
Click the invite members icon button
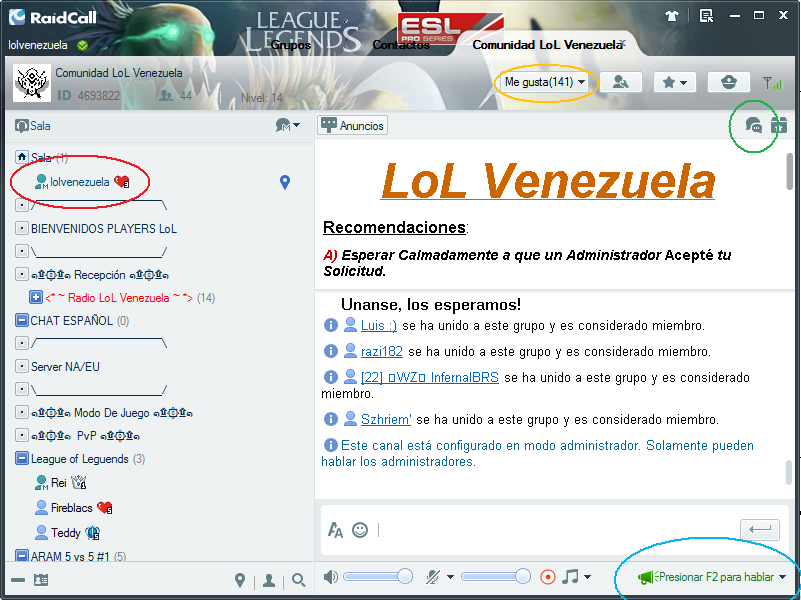point(621,82)
